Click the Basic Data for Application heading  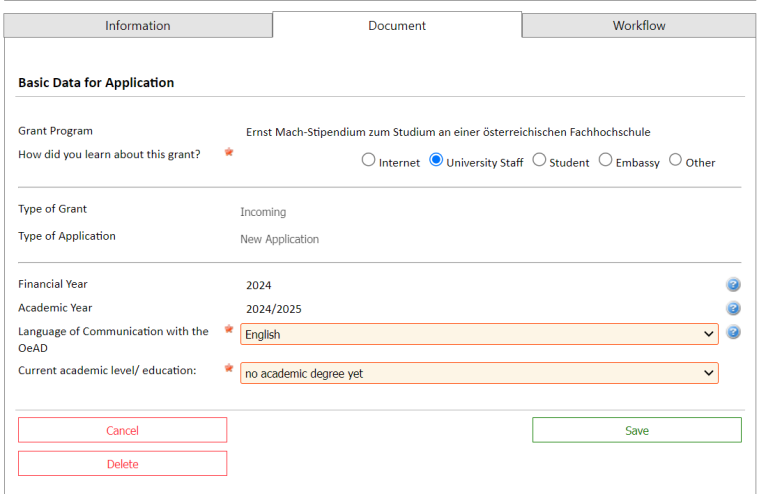[96, 82]
